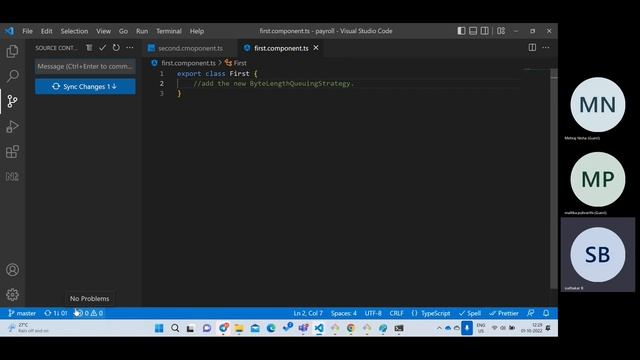Screen dimensions: 640x360
Task: Open the Edit menu
Action: coord(47,31)
